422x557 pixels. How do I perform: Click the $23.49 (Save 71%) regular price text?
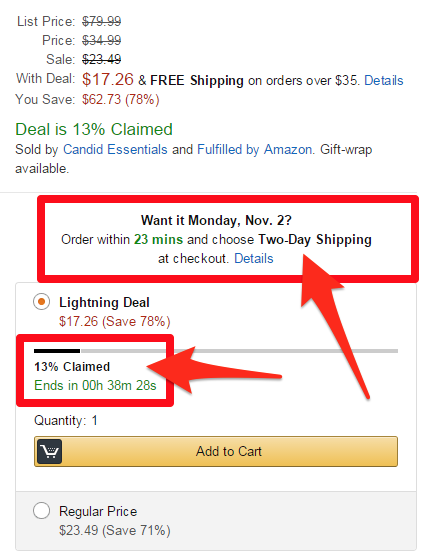point(115,530)
